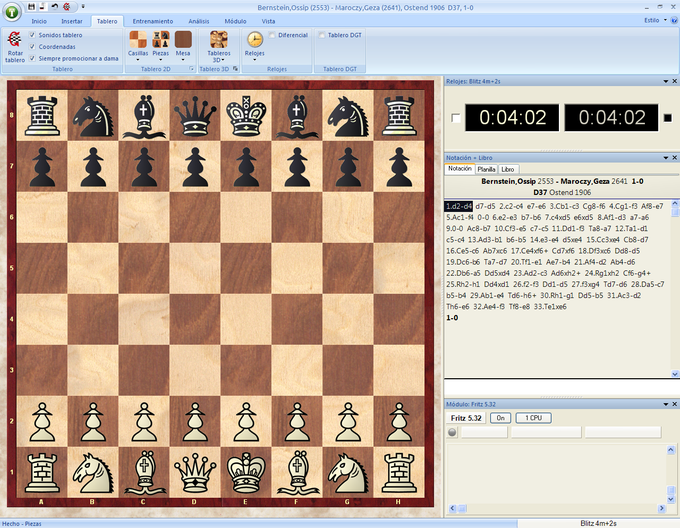Open the Tablero 3D group dialog launcher
Screen dimensions: 680x528
pyautogui.click(x=235, y=68)
